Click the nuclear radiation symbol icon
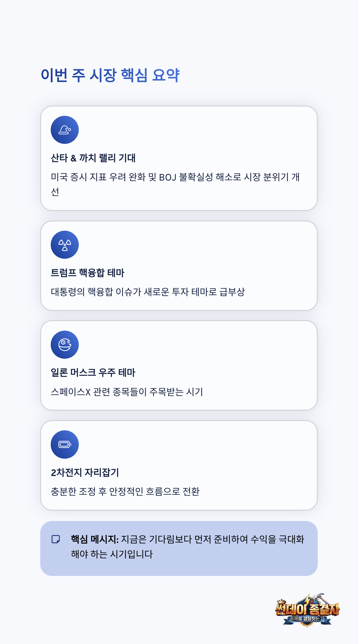The width and height of the screenshot is (358, 644). [x=64, y=245]
